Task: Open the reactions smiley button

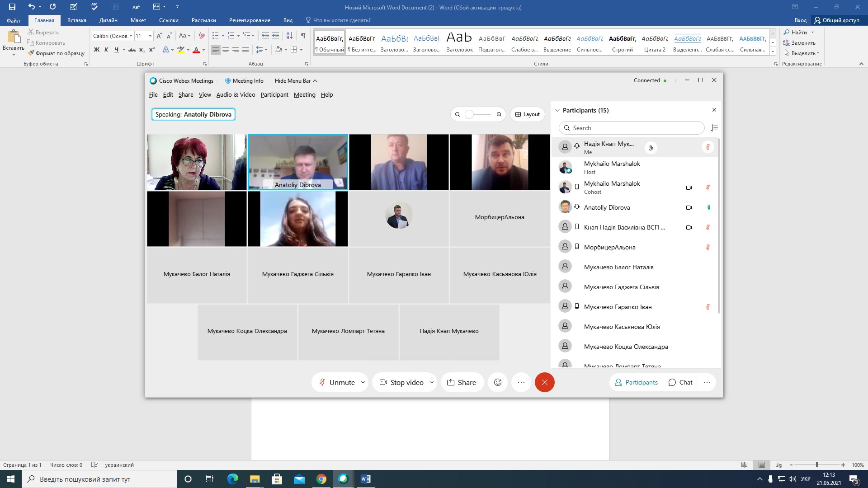Action: coord(498,382)
